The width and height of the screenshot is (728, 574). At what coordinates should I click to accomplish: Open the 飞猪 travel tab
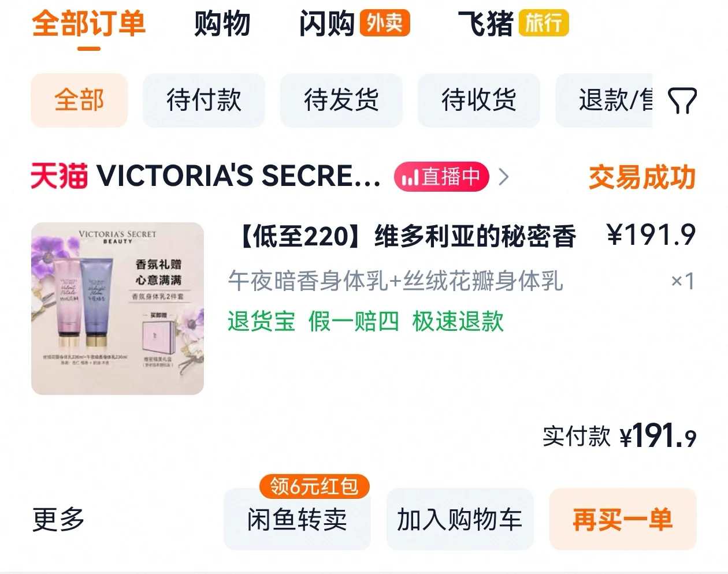[x=485, y=24]
